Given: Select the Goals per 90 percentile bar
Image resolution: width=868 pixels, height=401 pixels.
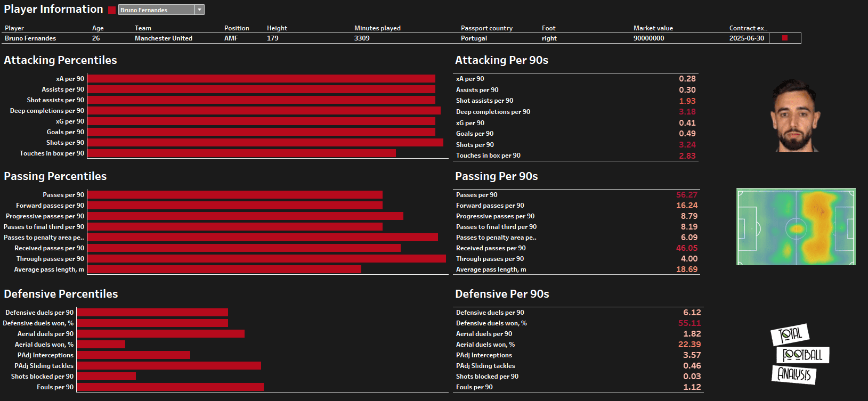Looking at the screenshot, I should point(261,132).
